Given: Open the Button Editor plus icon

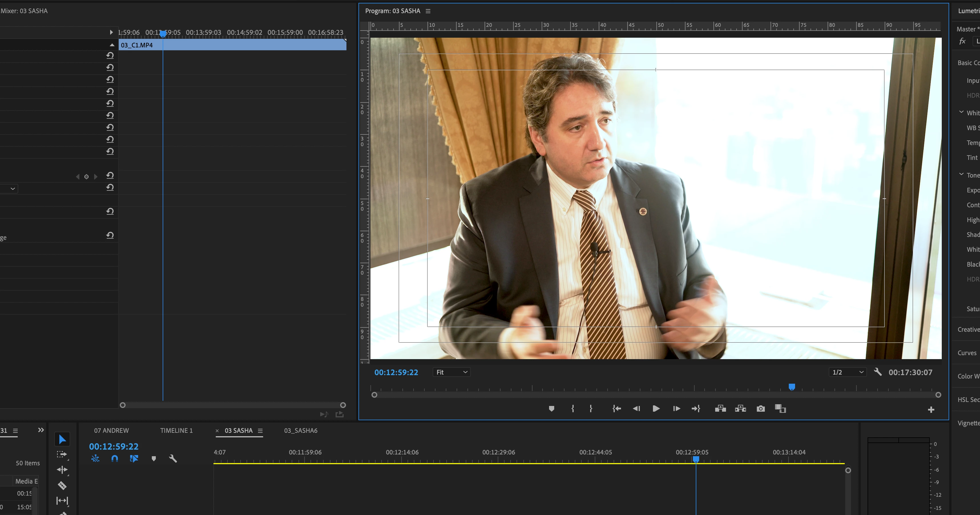Looking at the screenshot, I should point(931,410).
